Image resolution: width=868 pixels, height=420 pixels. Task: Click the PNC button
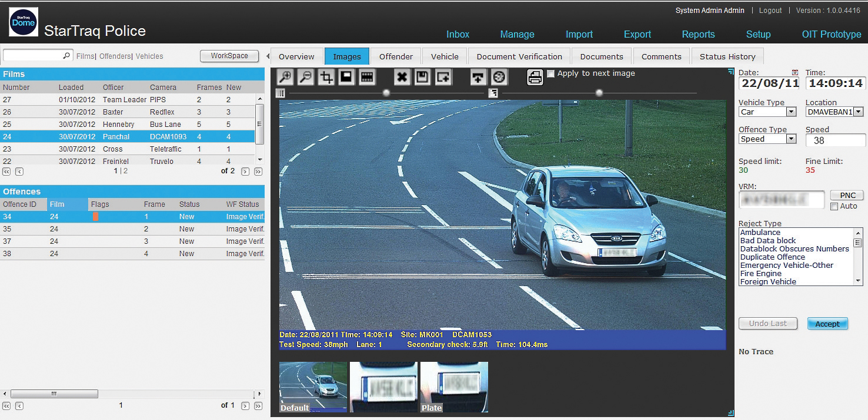[847, 196]
